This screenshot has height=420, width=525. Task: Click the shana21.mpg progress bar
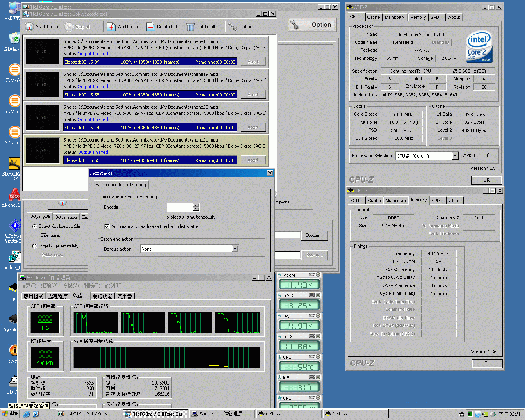(150, 160)
